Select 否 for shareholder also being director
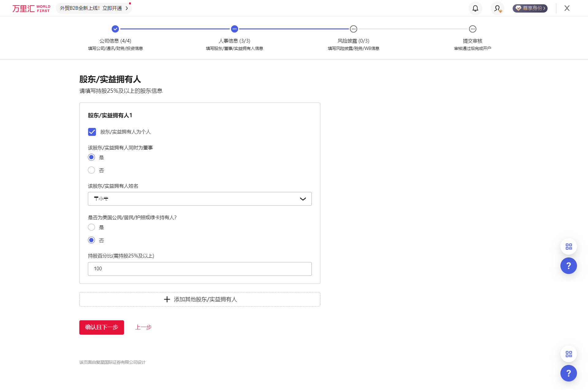This screenshot has height=390, width=588. point(92,170)
